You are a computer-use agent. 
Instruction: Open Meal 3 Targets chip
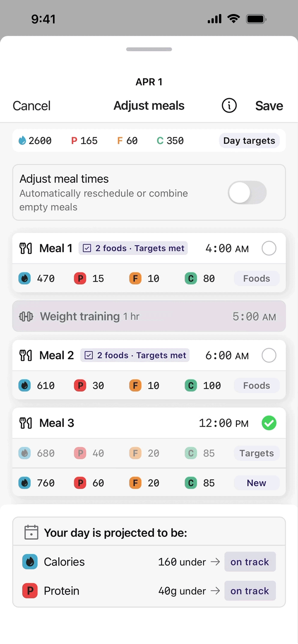pyautogui.click(x=256, y=453)
